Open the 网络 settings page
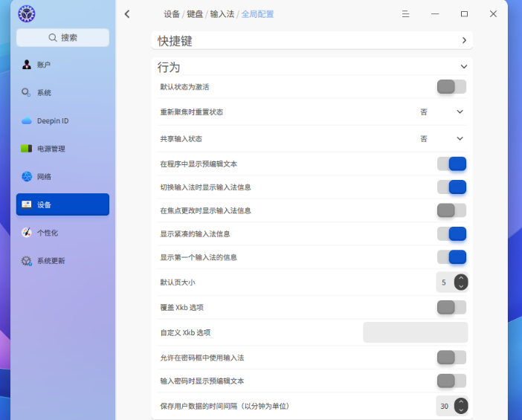This screenshot has height=420, width=522. click(x=62, y=176)
